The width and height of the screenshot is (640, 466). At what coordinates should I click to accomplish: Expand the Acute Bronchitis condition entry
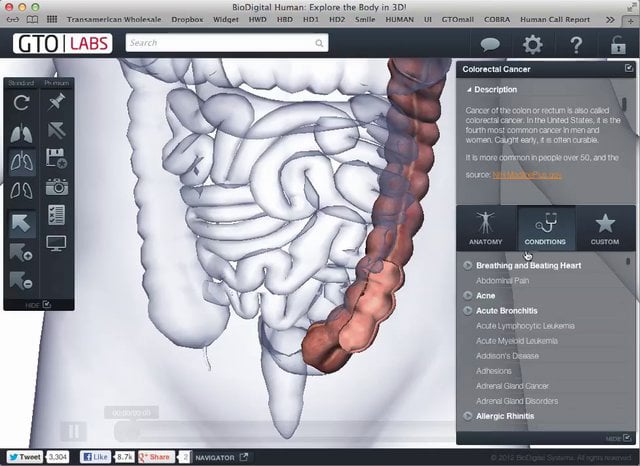pyautogui.click(x=468, y=311)
